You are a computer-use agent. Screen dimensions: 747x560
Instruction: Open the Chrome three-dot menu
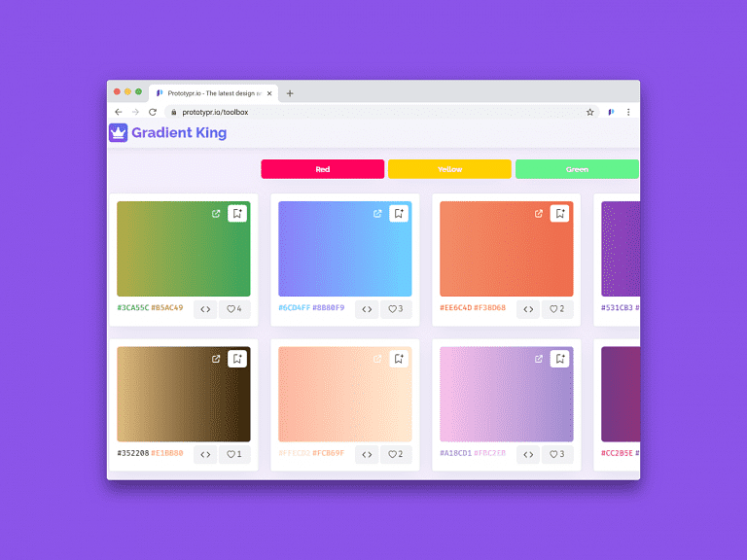(628, 112)
